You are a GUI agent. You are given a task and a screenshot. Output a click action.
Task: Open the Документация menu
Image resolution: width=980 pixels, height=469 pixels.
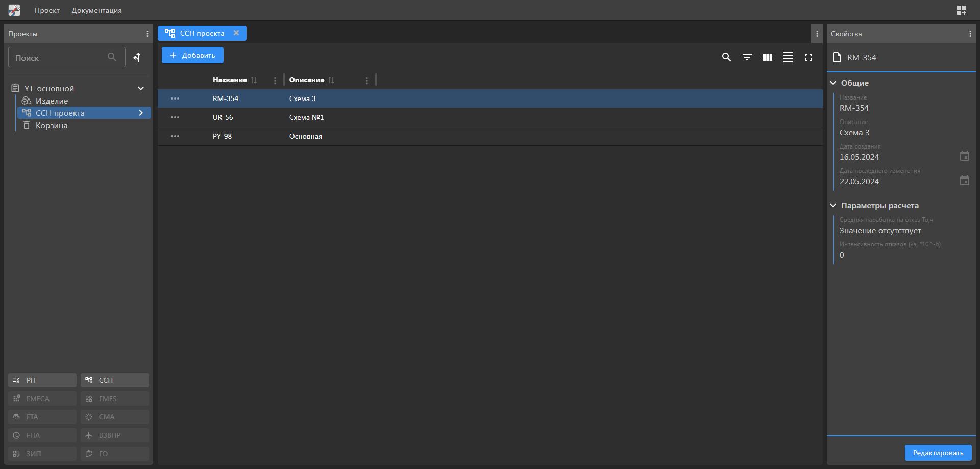[96, 10]
